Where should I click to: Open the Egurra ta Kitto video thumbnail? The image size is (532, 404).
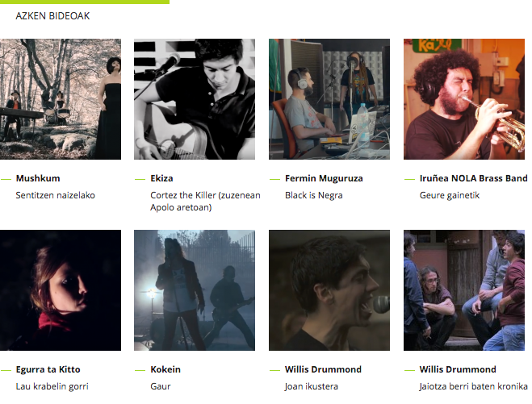pyautogui.click(x=61, y=290)
